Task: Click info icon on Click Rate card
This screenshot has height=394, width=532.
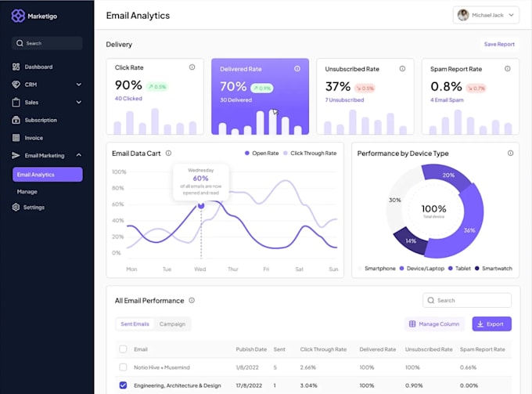Action: click(x=192, y=67)
